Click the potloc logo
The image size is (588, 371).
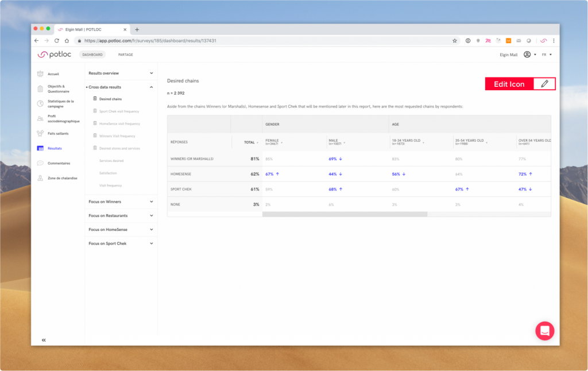click(55, 55)
